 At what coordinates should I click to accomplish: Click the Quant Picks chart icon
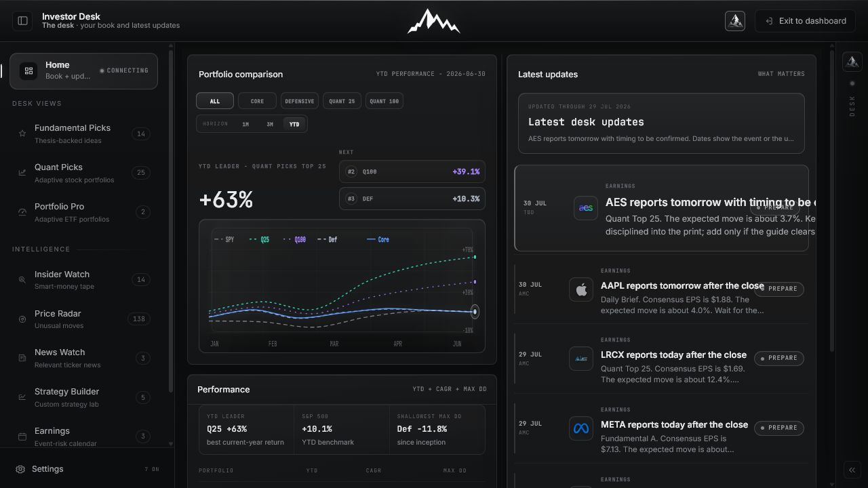(x=22, y=173)
